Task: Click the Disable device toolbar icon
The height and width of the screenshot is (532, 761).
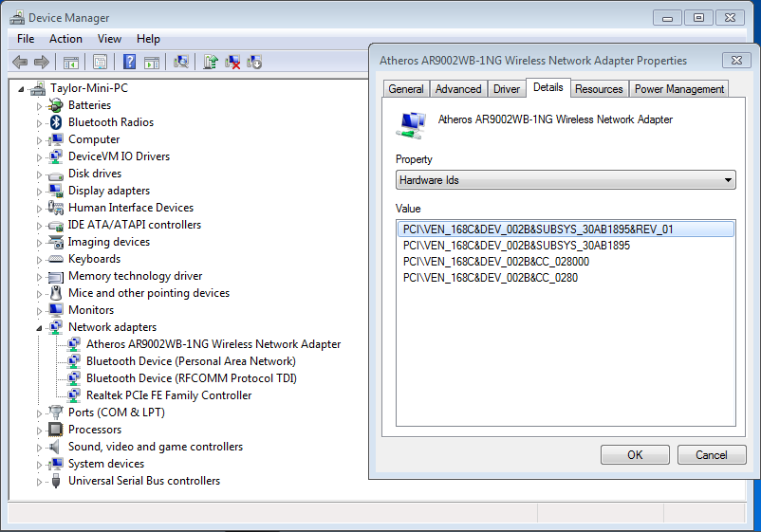Action: coord(254,62)
